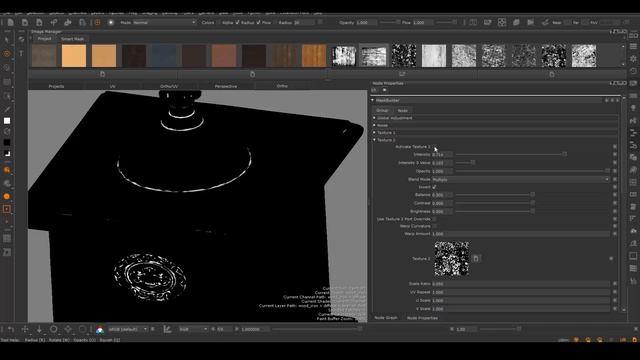
Task: Click the clear button beside Texture 2 thumbnail
Action: 476,258
